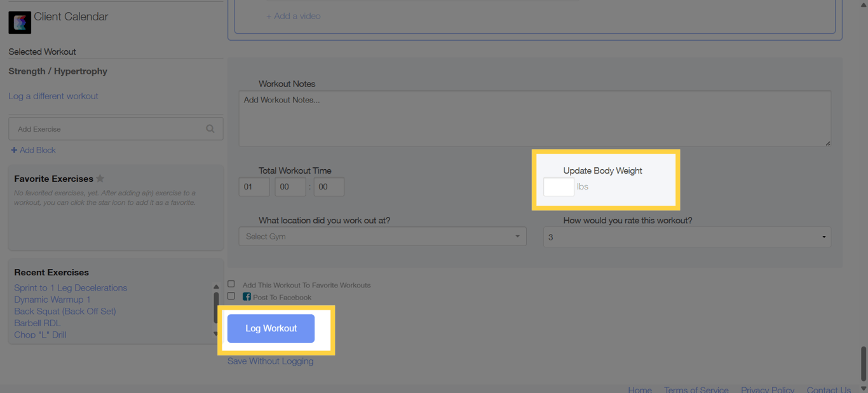The height and width of the screenshot is (393, 868).
Task: Enable the Post To Facebook checkbox
Action: coord(231,296)
